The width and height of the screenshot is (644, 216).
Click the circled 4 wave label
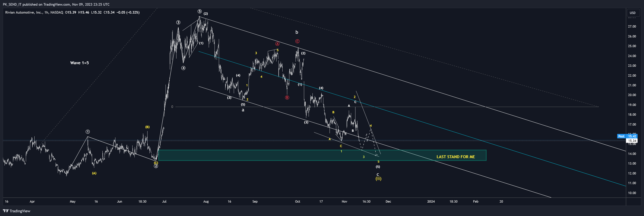(183, 68)
